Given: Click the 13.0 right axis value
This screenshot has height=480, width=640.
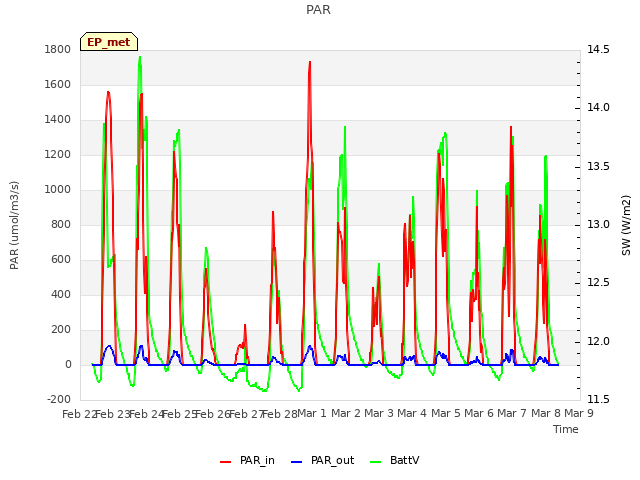Looking at the screenshot, I should point(598,225).
